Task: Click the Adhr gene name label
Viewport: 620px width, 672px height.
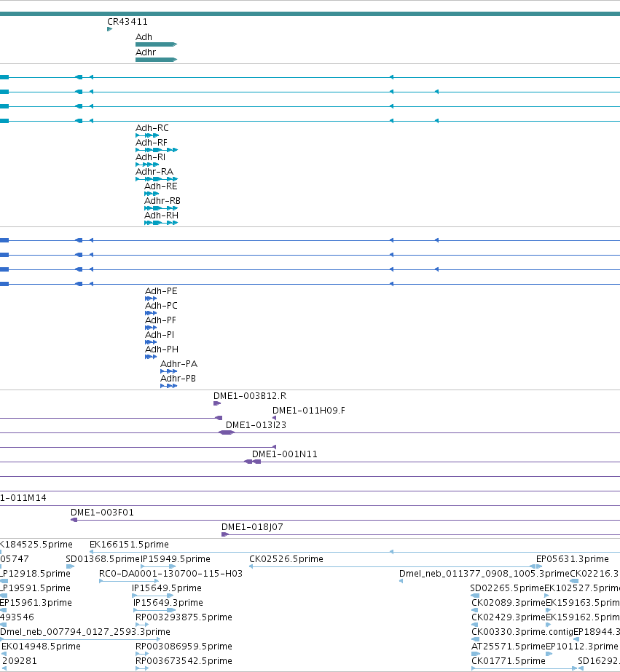Action: pyautogui.click(x=146, y=52)
